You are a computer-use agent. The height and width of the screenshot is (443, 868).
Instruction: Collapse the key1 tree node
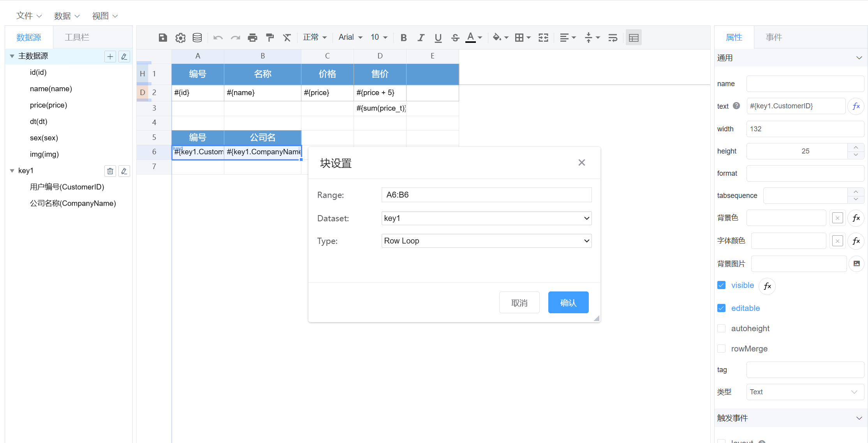12,171
